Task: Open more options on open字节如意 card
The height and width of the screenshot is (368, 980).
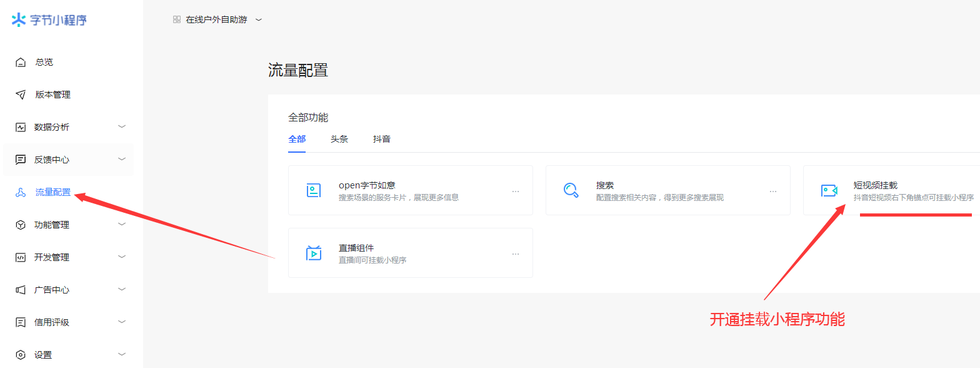Action: click(x=516, y=192)
